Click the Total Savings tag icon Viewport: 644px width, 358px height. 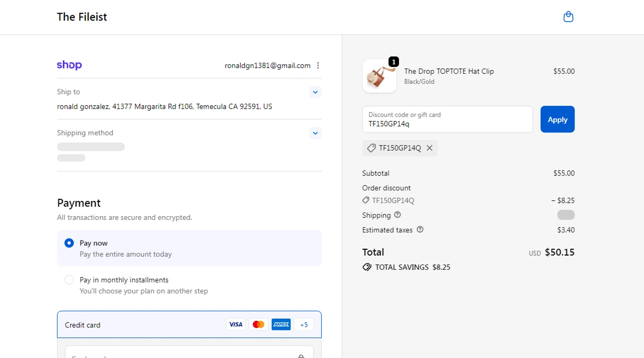click(x=367, y=267)
